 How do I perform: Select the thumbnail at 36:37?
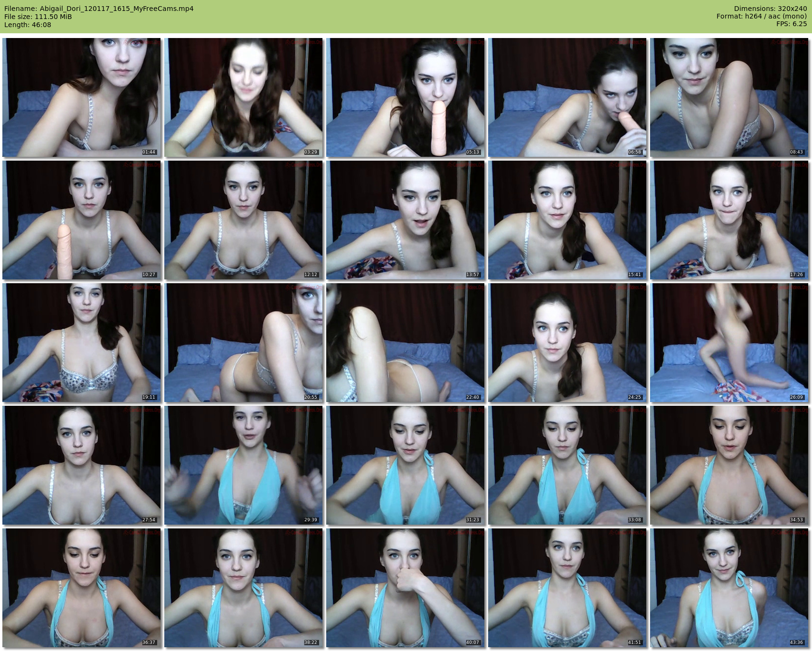[82, 588]
